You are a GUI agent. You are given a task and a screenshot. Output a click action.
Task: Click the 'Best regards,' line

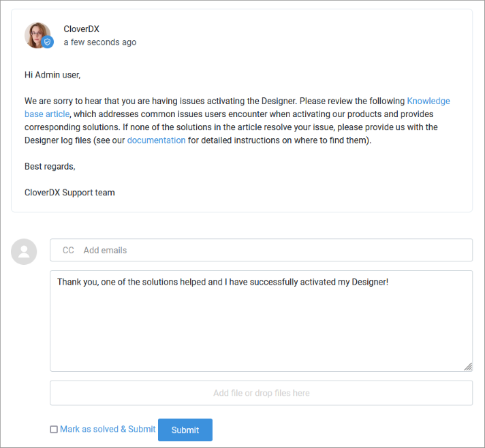pyautogui.click(x=50, y=166)
